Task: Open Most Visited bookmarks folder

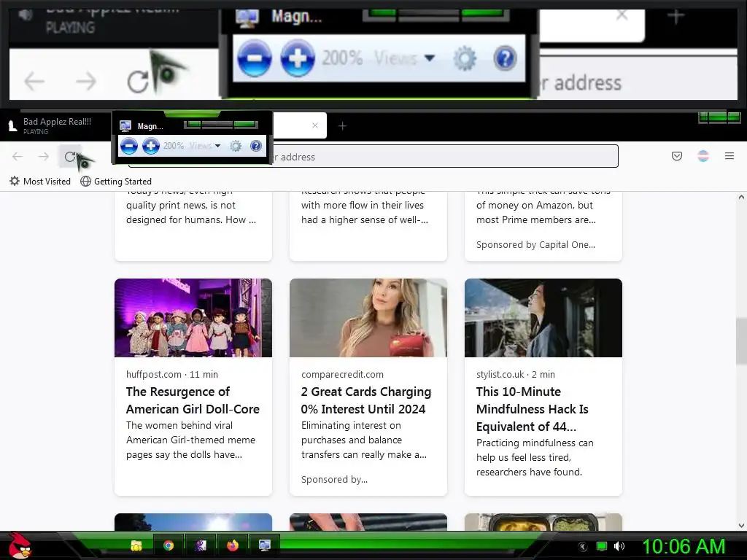Action: click(x=41, y=182)
